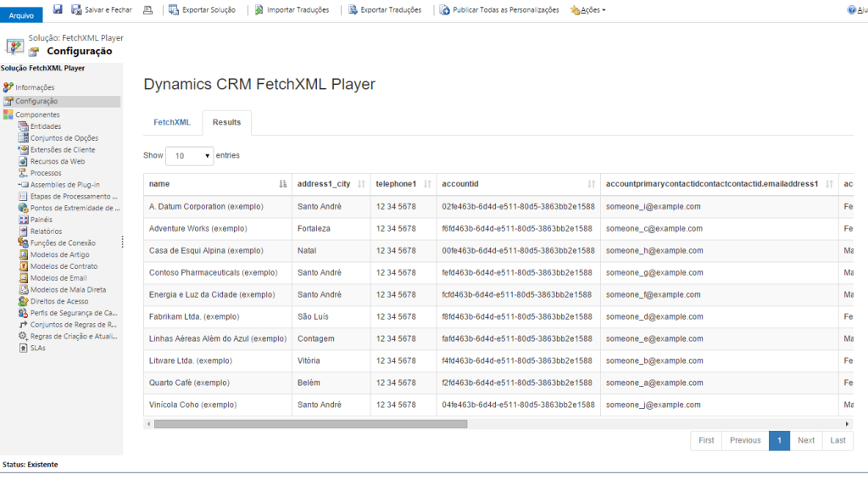Click the Funções de Conexão icon
868x480 pixels.
point(23,243)
